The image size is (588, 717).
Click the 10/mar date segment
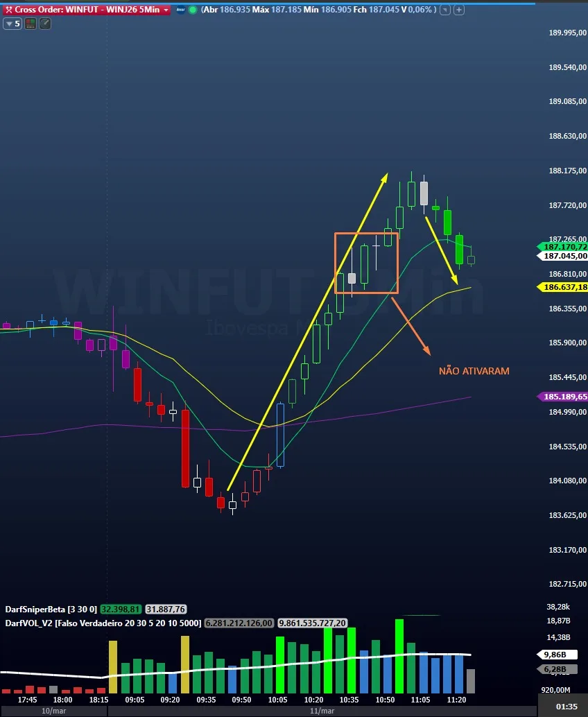[53, 711]
